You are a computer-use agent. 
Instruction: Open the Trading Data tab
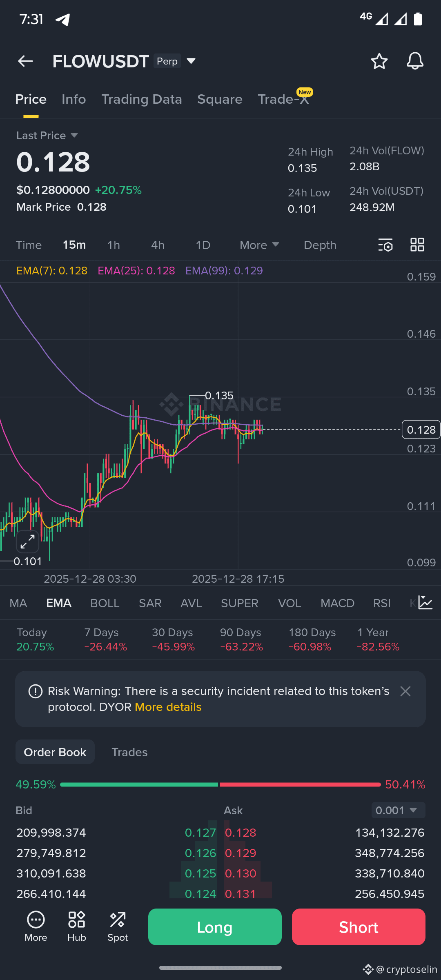(142, 99)
